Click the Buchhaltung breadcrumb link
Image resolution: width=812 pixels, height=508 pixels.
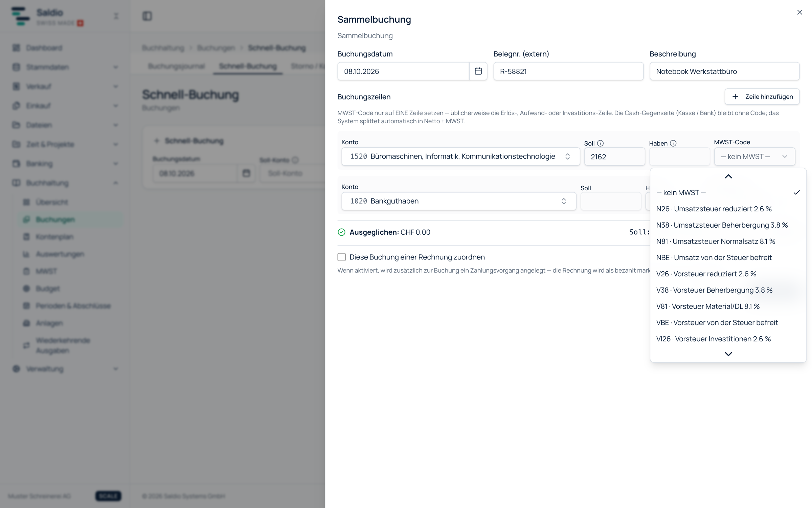tap(163, 48)
